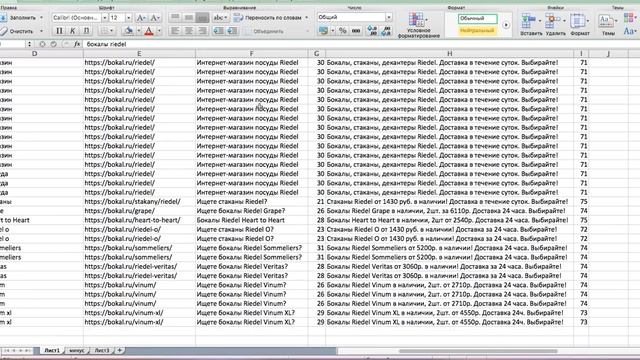640x360 pixels.
Task: Open font name Calibri dropdown
Action: pyautogui.click(x=104, y=18)
